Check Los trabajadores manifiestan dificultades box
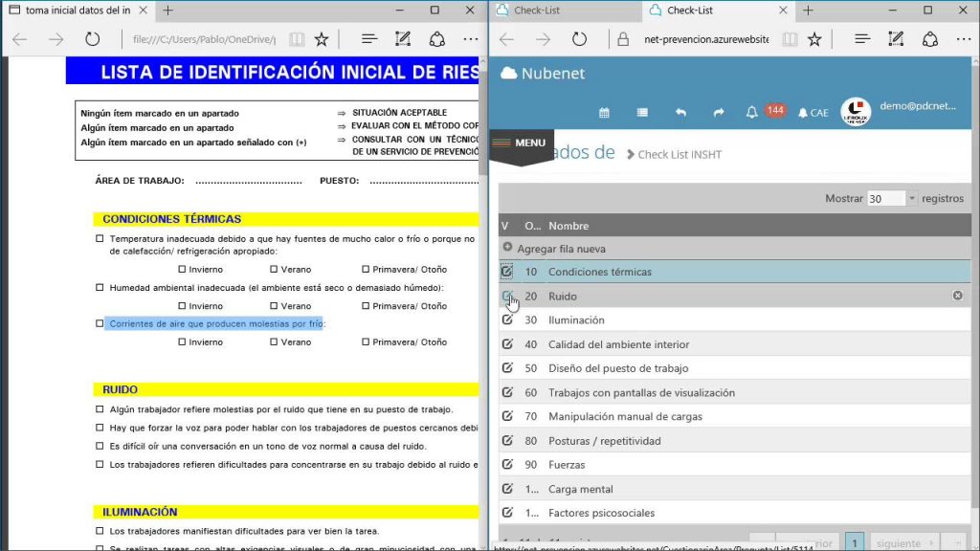This screenshot has height=551, width=980. pos(100,531)
